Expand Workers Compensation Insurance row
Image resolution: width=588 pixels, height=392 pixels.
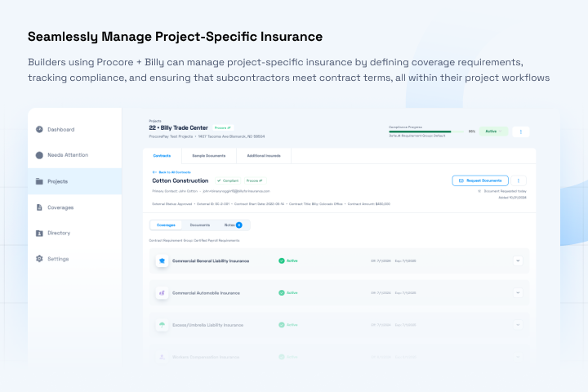pyautogui.click(x=518, y=357)
